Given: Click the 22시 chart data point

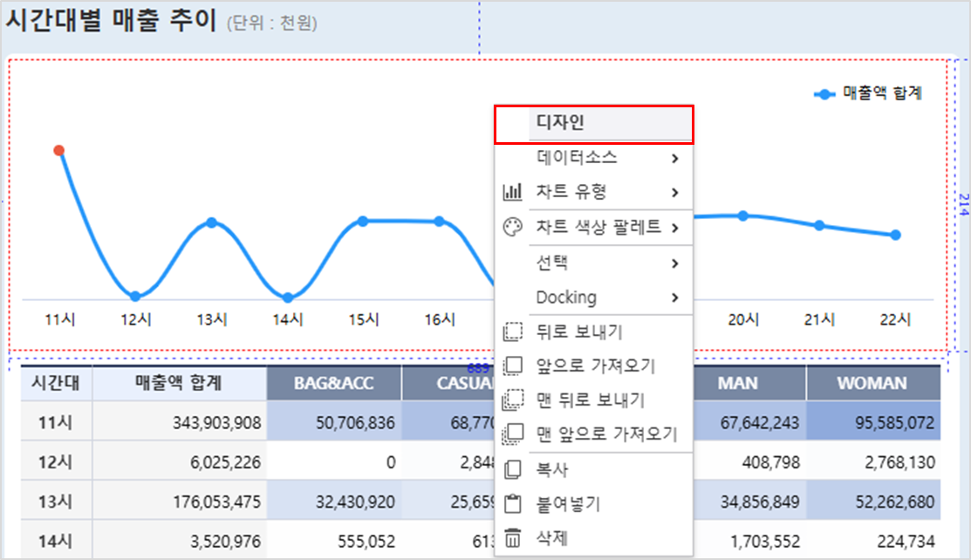Looking at the screenshot, I should pos(895,235).
